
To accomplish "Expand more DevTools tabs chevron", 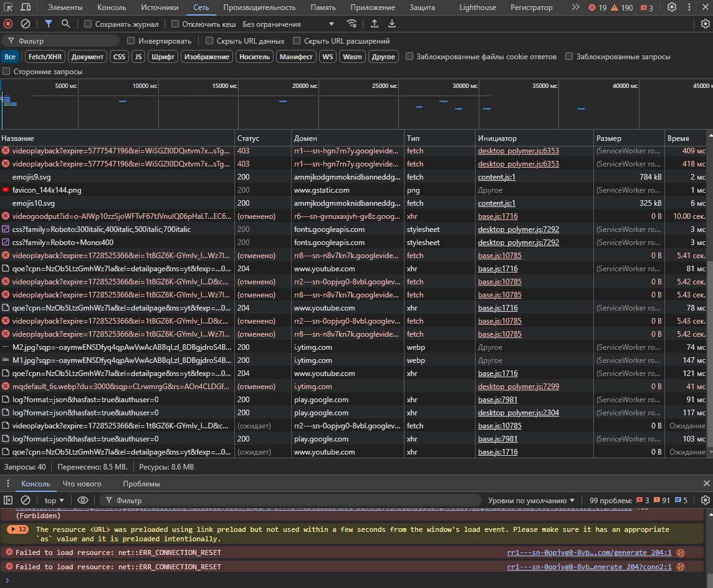I will (x=576, y=7).
